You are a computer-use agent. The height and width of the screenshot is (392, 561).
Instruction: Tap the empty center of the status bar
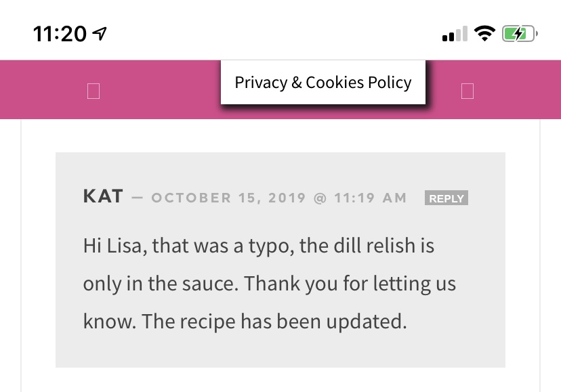pos(272,32)
